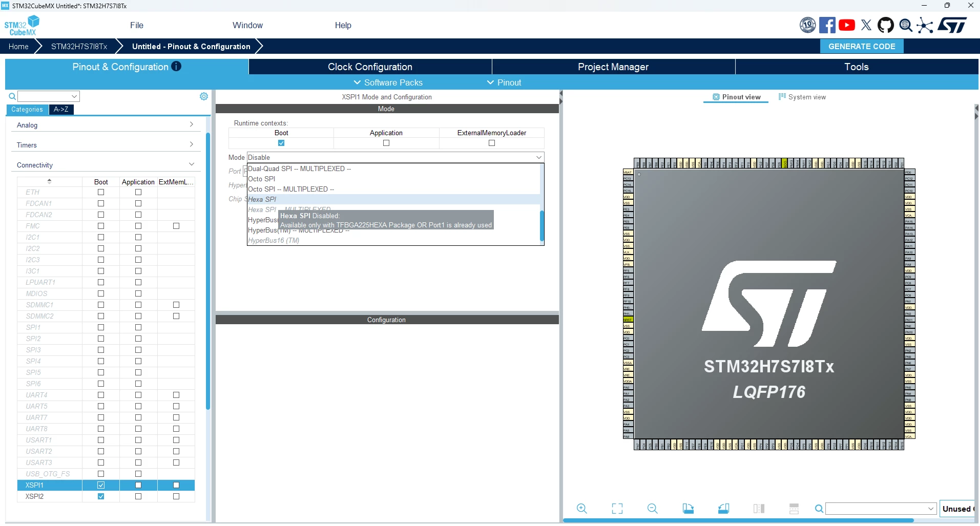Check the FMC ExtMemLoader checkbox
The width and height of the screenshot is (980, 526).
point(176,226)
